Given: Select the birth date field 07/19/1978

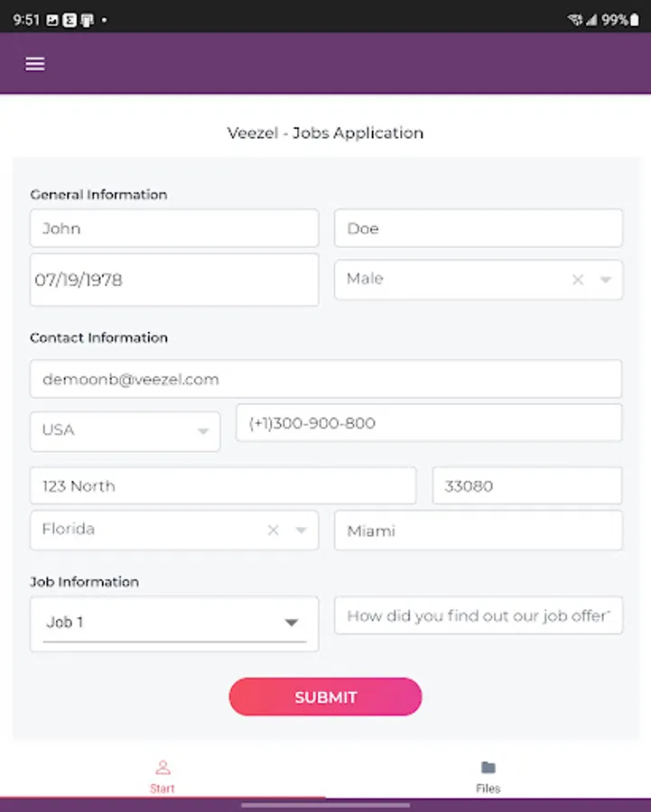Looking at the screenshot, I should pyautogui.click(x=173, y=280).
